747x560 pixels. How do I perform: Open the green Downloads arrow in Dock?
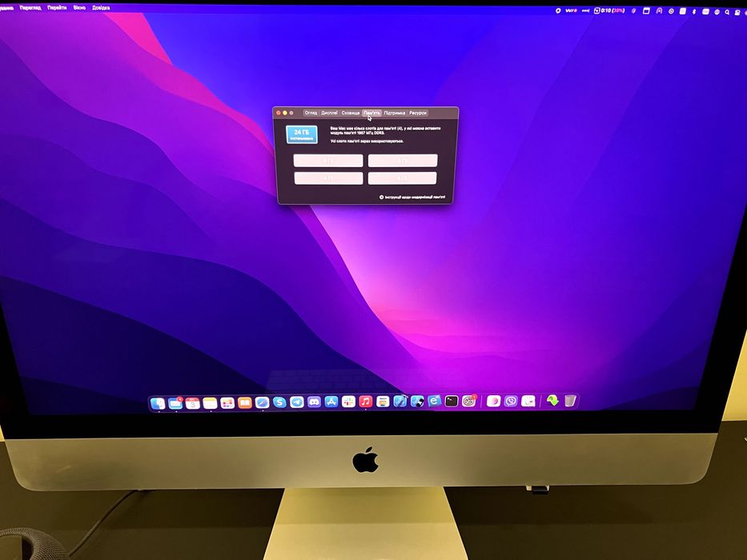coord(552,401)
